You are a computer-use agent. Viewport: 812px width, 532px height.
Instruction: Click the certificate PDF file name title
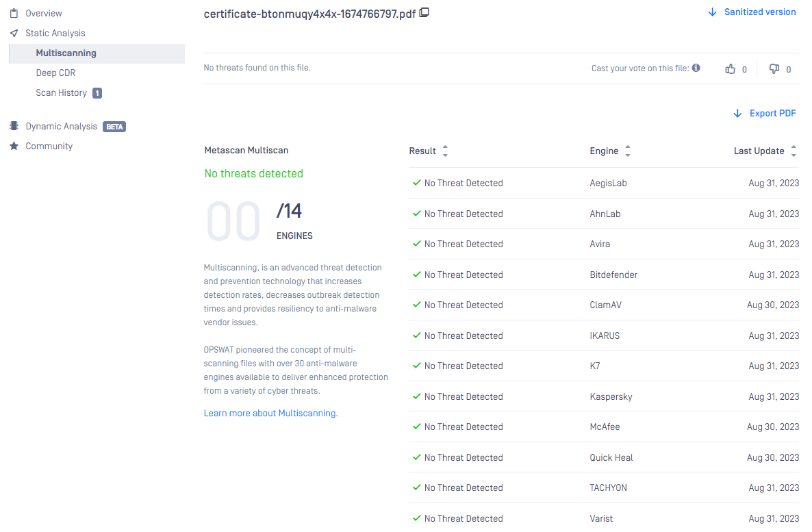[309, 14]
